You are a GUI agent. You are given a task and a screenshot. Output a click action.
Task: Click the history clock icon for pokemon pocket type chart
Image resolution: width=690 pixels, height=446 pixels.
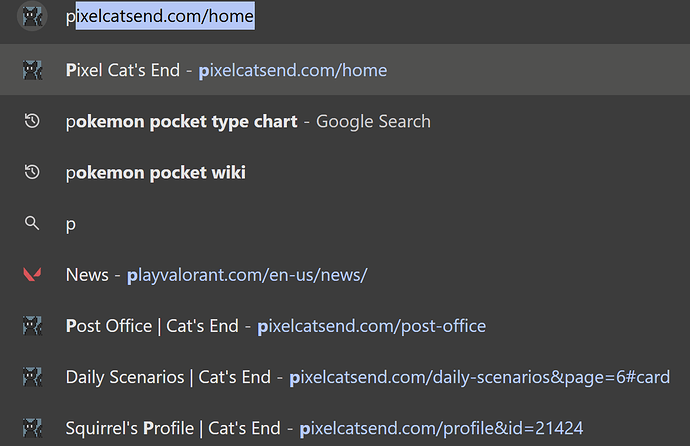(x=32, y=121)
